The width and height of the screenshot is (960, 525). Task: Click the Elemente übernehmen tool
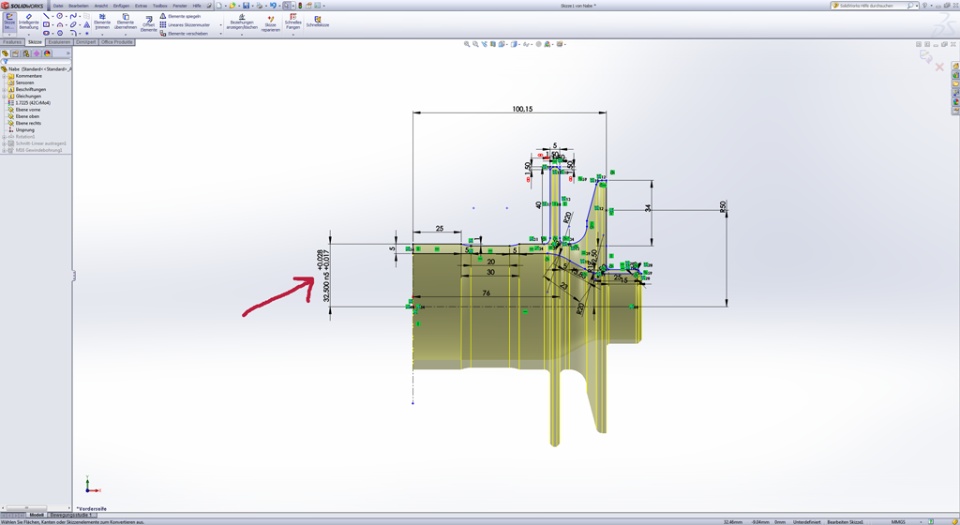126,22
